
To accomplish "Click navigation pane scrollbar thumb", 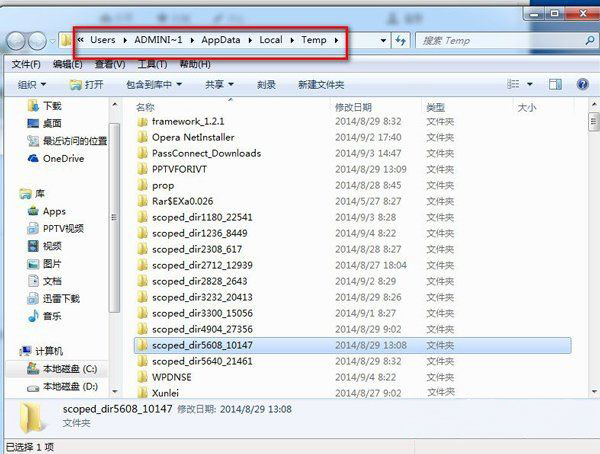I will [x=114, y=217].
